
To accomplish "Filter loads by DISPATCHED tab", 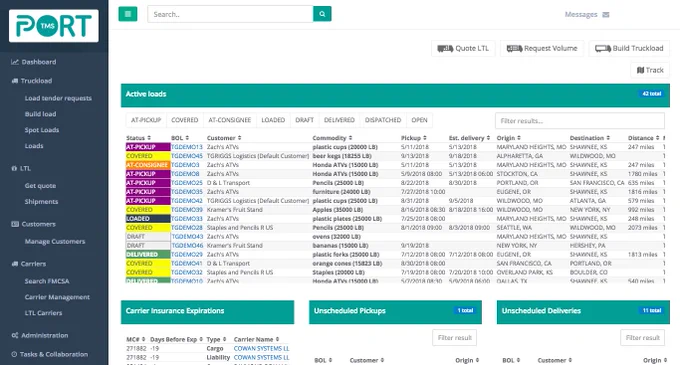I will click(383, 120).
